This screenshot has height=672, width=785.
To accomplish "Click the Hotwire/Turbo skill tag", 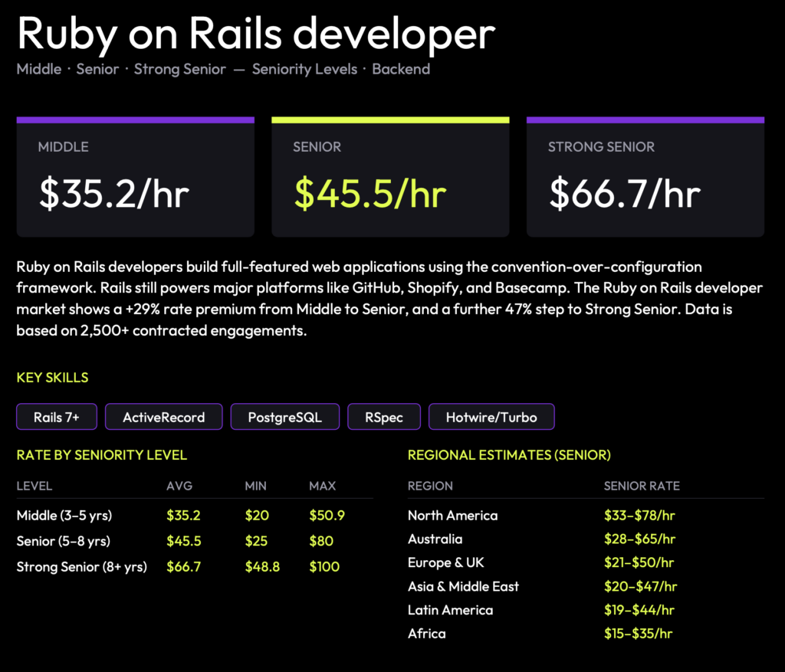I will point(491,417).
